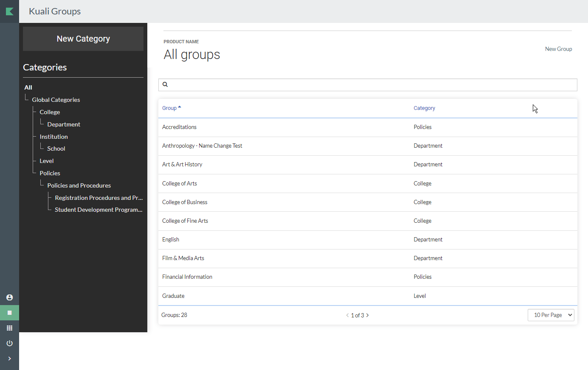Select the College category in the tree
The image size is (588, 370).
(x=50, y=112)
